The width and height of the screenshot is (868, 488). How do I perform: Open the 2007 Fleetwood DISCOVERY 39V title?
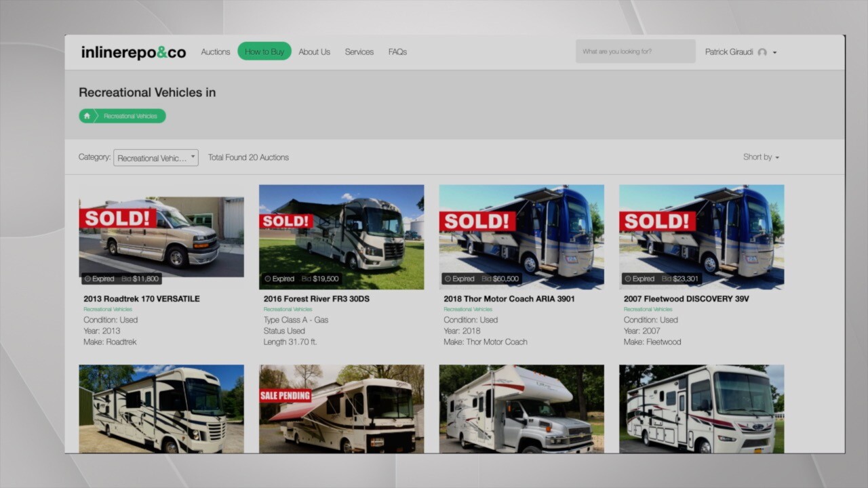click(x=686, y=299)
